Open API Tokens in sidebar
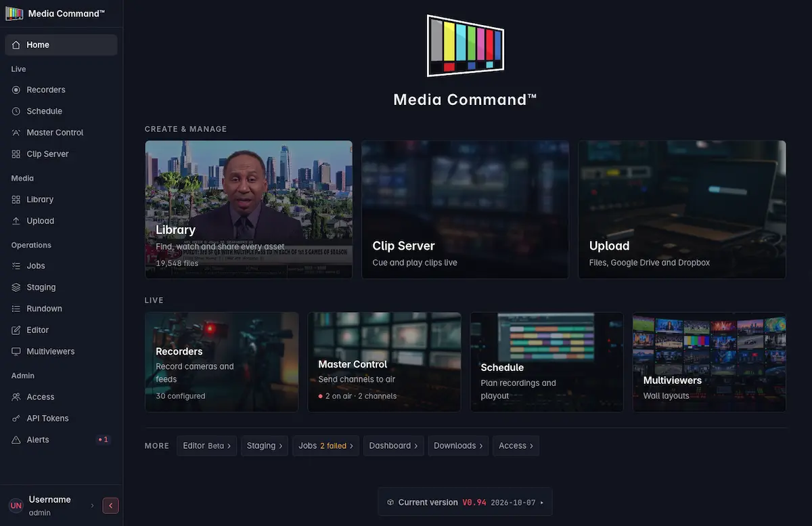This screenshot has width=812, height=526. point(61,418)
